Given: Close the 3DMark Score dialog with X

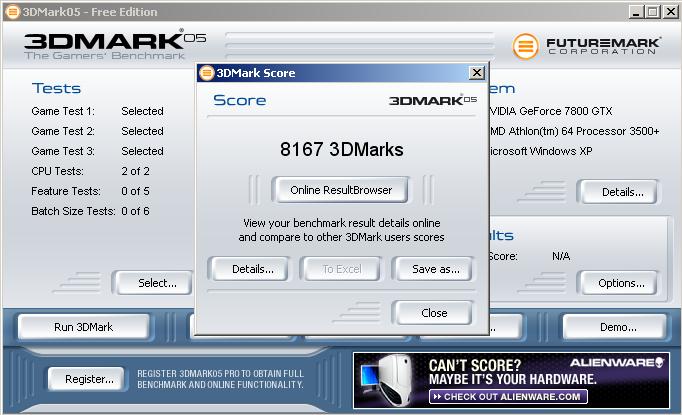Looking at the screenshot, I should pos(477,73).
